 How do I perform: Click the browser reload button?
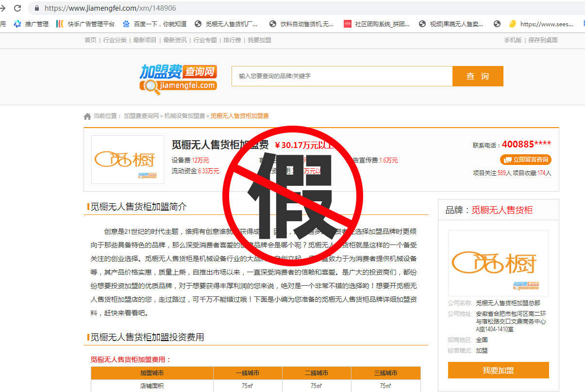click(17, 8)
